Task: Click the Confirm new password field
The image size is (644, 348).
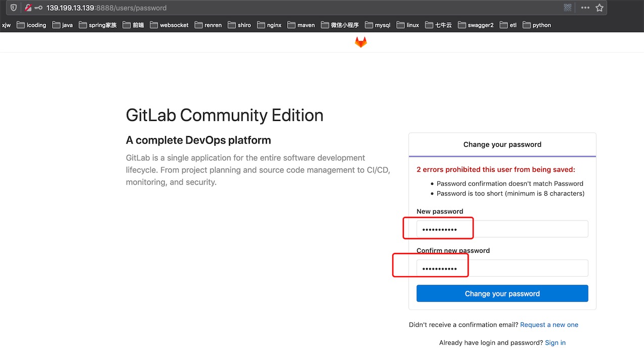Action: 502,268
